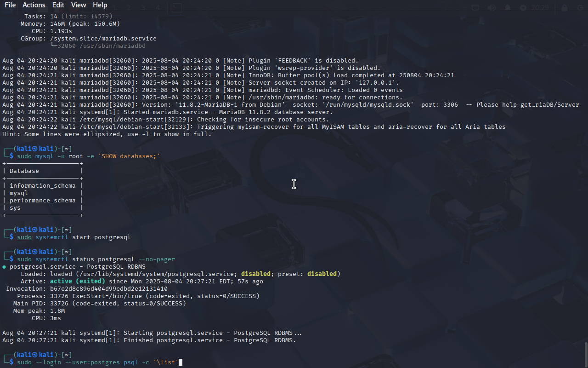Click the "Plugin 'FEEDBACK' is disabled" line

[181, 61]
